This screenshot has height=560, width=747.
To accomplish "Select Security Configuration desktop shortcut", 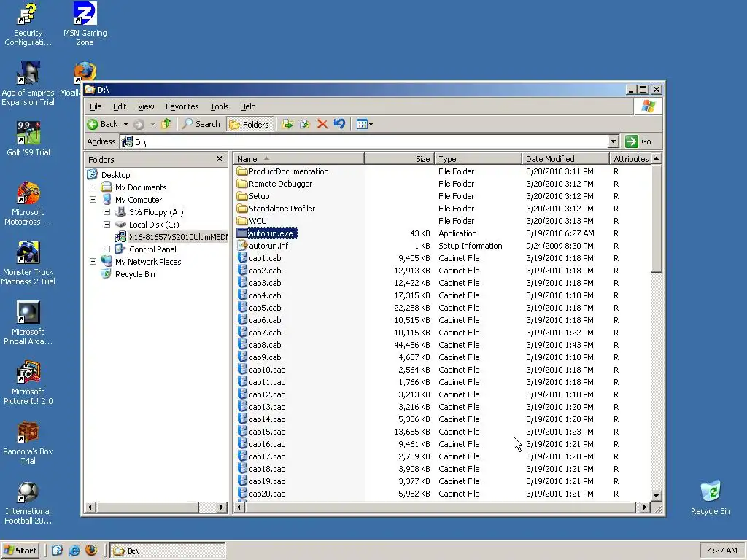I will [28, 25].
